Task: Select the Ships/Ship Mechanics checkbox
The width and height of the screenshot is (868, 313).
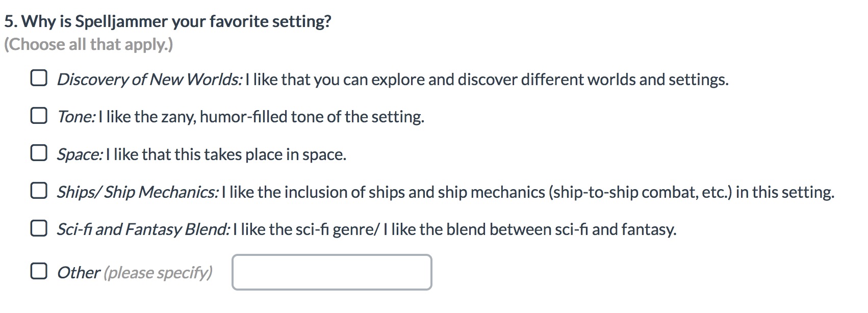Action: [x=39, y=191]
